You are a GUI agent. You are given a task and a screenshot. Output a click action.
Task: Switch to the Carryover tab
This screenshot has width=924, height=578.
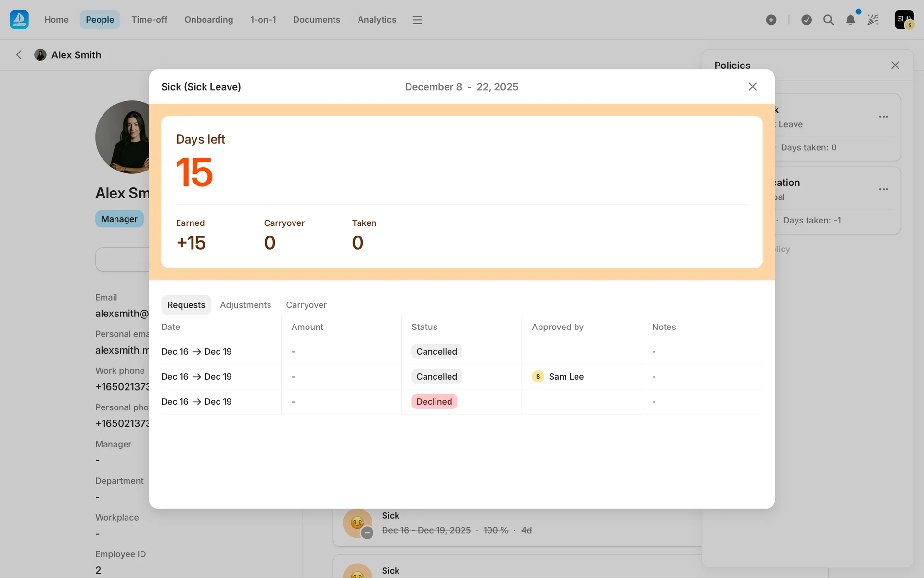306,305
